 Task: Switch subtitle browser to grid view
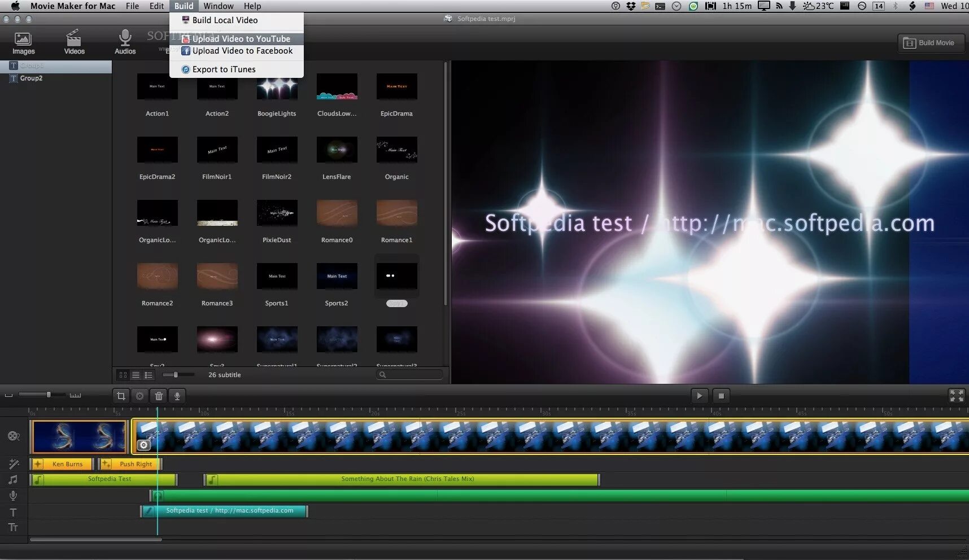click(x=123, y=375)
